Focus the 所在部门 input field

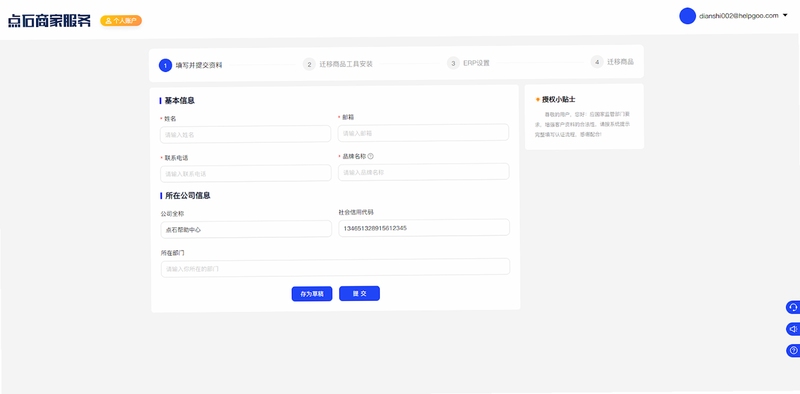335,267
